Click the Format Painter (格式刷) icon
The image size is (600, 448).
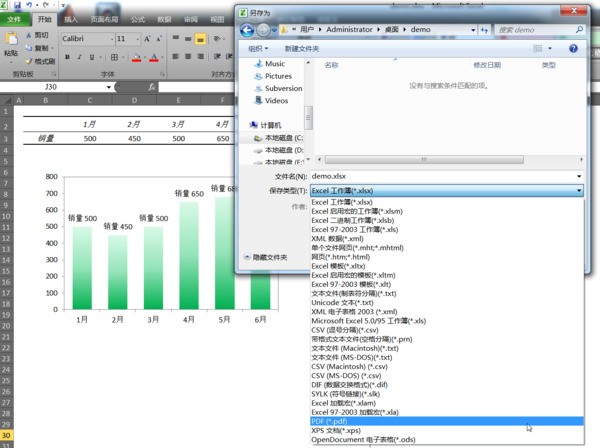[x=29, y=60]
